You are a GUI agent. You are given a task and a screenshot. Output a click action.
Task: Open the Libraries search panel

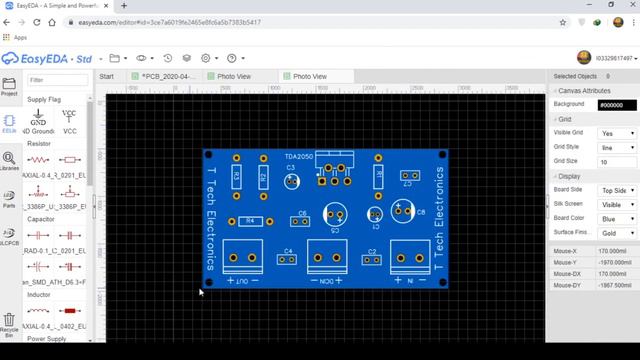[9, 161]
